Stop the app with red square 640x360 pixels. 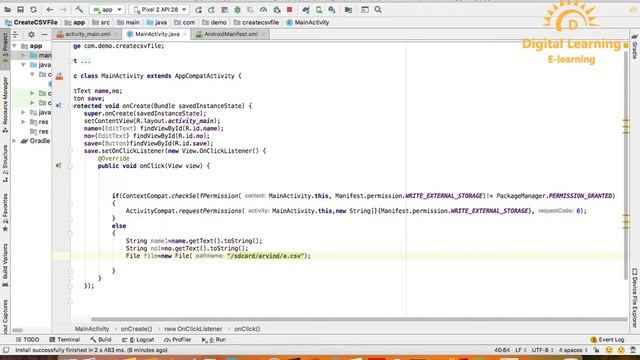289,9
